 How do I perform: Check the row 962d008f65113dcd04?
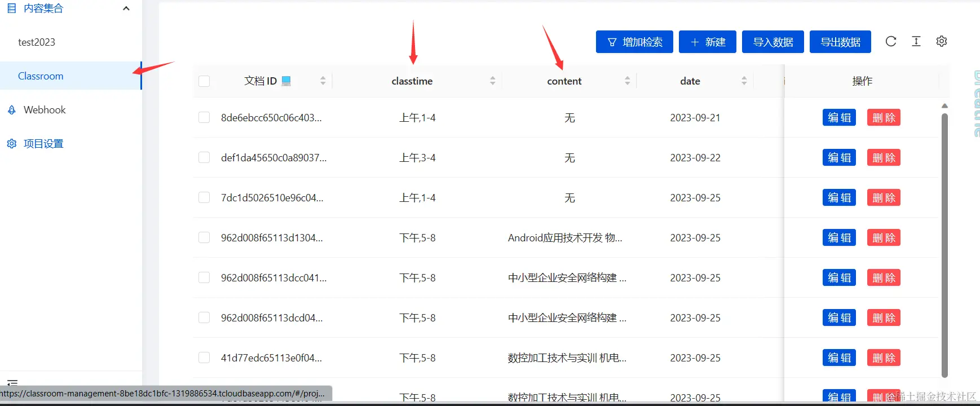point(204,317)
